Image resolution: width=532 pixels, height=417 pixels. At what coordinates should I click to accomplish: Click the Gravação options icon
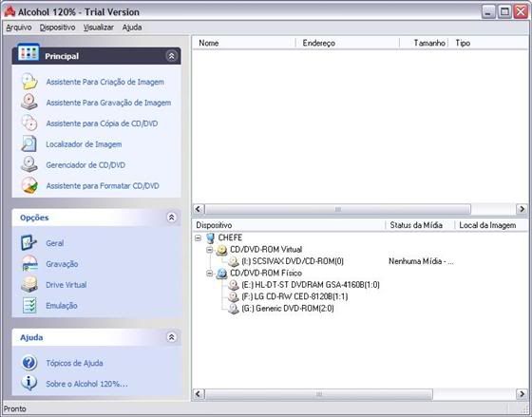click(x=29, y=264)
